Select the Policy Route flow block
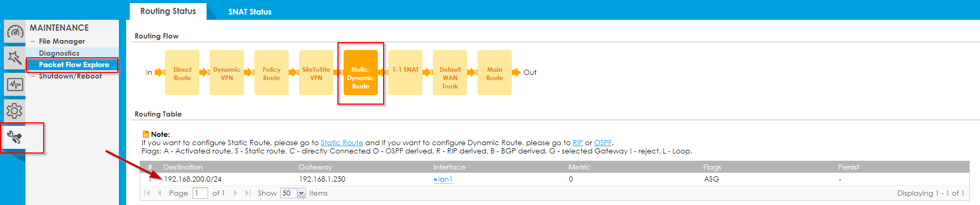The width and height of the screenshot is (980, 205). coord(271,73)
